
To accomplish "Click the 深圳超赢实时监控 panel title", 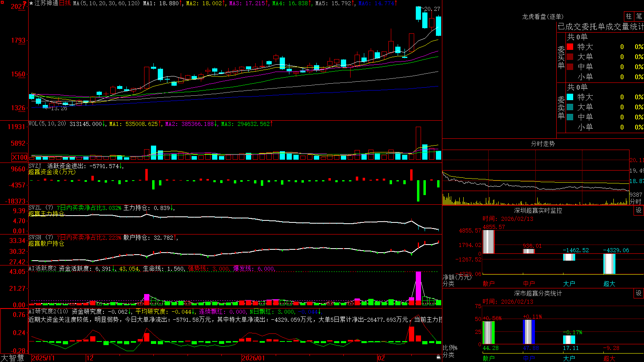I will 538,210.
